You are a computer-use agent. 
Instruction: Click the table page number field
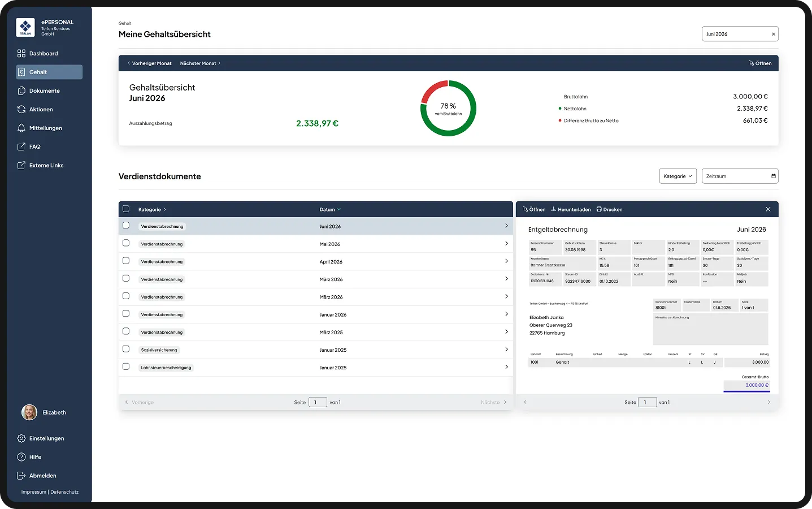click(x=318, y=402)
